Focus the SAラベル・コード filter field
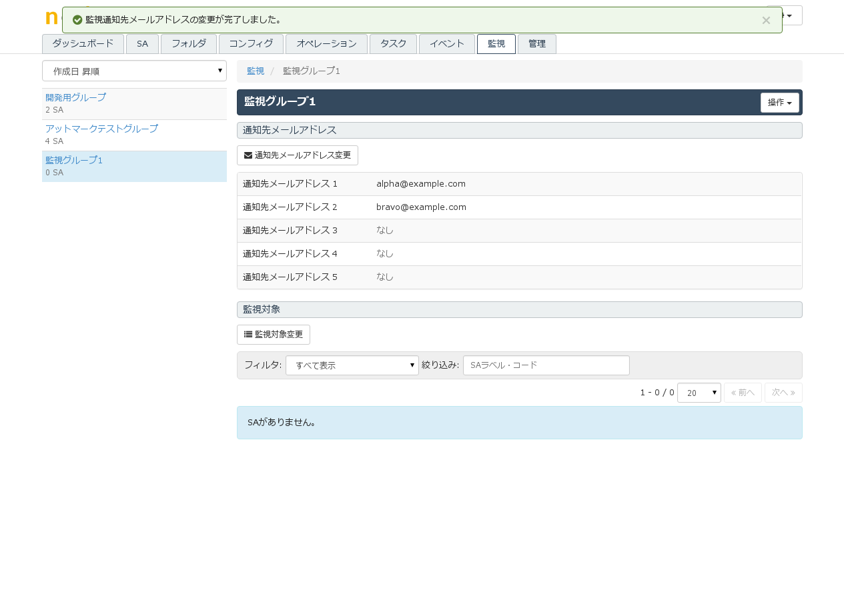Image resolution: width=844 pixels, height=616 pixels. 546,365
